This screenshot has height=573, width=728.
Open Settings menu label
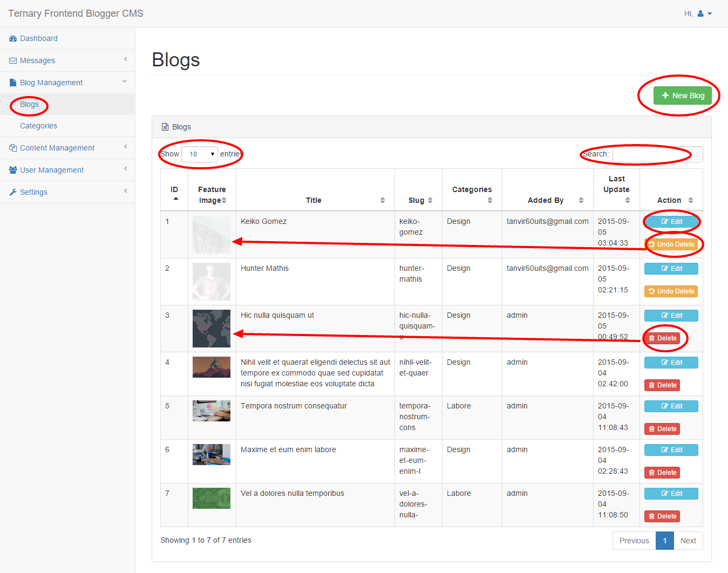[x=33, y=192]
